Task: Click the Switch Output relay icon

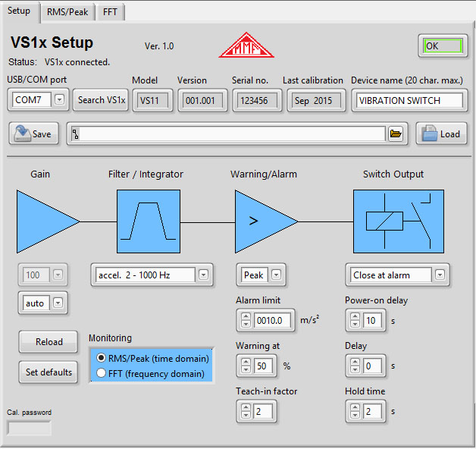Action: (399, 221)
